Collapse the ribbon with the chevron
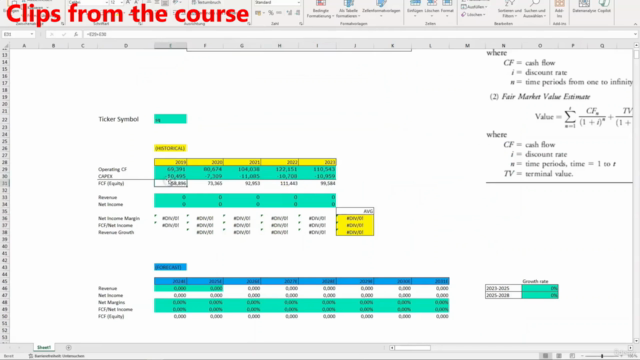Viewport: 640px width, 360px height. (x=635, y=24)
